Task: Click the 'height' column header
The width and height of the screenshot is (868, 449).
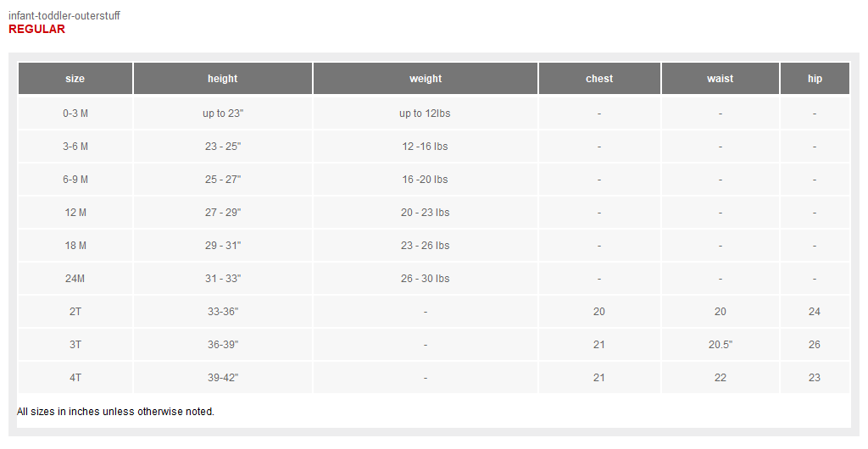Action: [x=223, y=79]
